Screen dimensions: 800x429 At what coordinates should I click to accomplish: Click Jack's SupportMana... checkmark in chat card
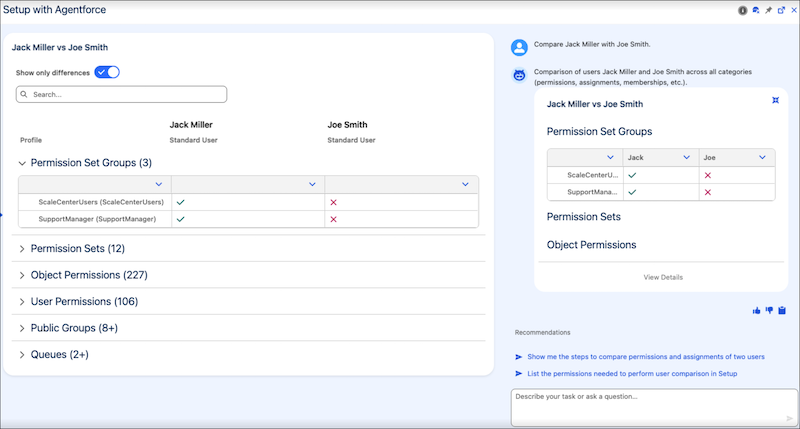point(633,192)
